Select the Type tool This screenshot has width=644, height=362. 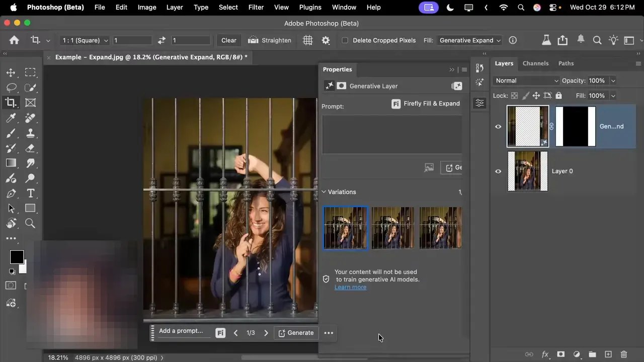[30, 193]
